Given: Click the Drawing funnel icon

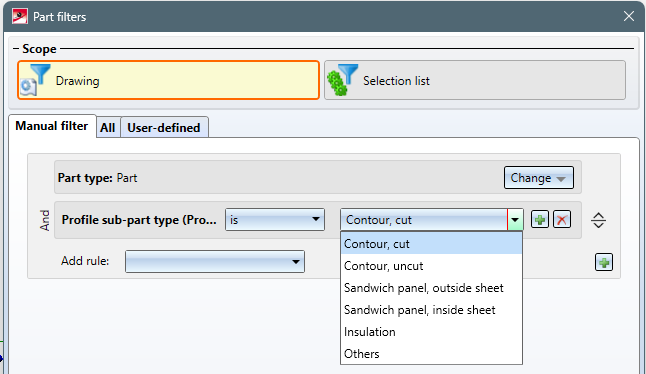Looking at the screenshot, I should 35,80.
